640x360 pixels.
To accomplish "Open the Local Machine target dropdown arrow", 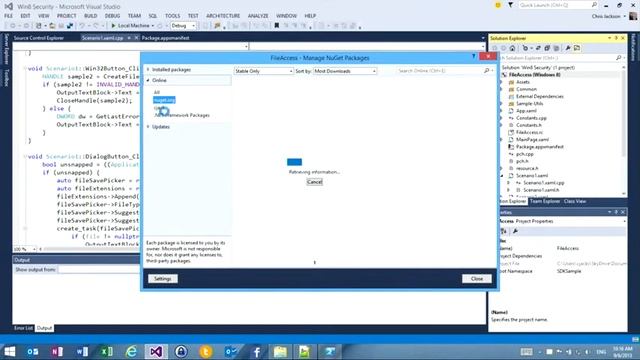I will [x=153, y=26].
